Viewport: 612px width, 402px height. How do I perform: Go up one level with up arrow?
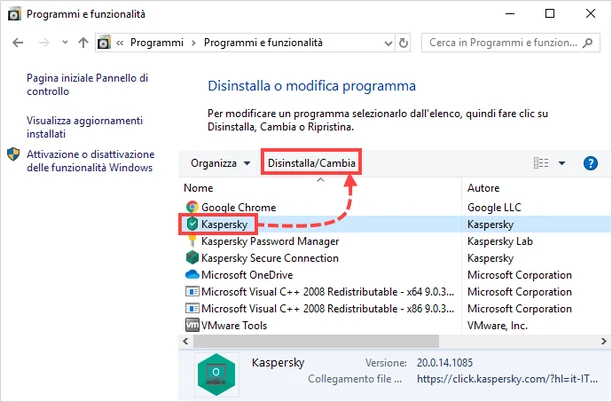coord(83,43)
